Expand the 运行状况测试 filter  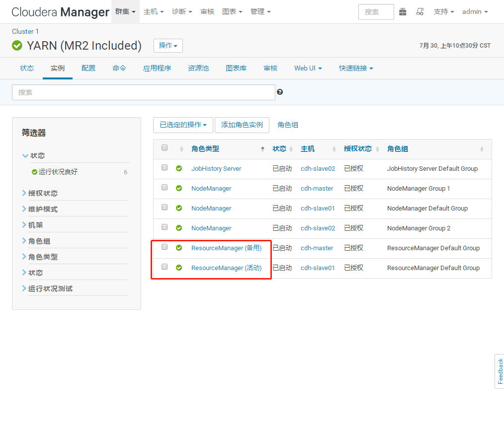point(47,288)
